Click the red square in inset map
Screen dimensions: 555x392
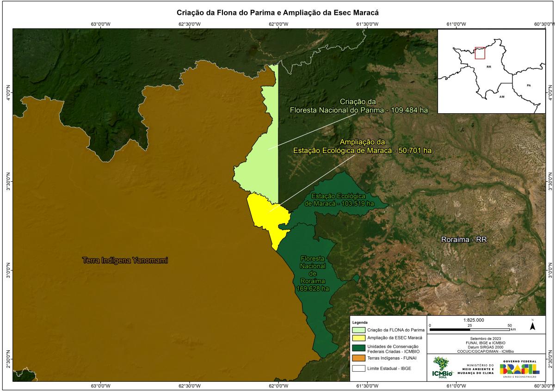tap(480, 53)
